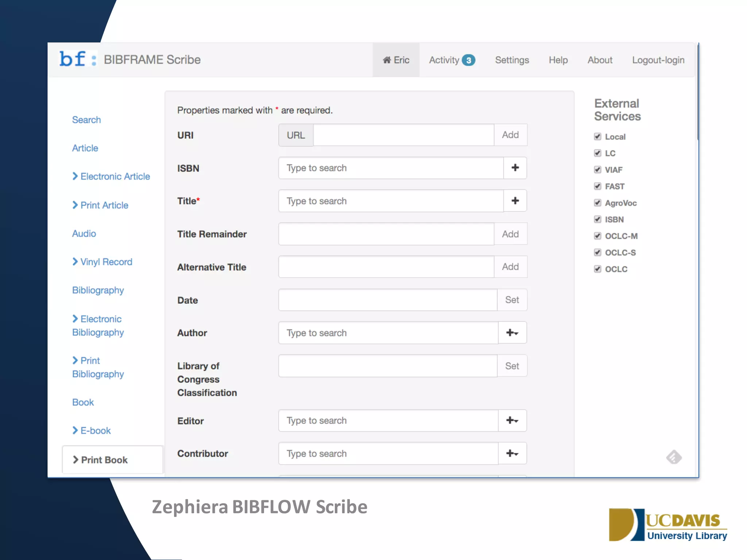This screenshot has width=747, height=560.
Task: Click Add next to Alternative Title
Action: (510, 267)
